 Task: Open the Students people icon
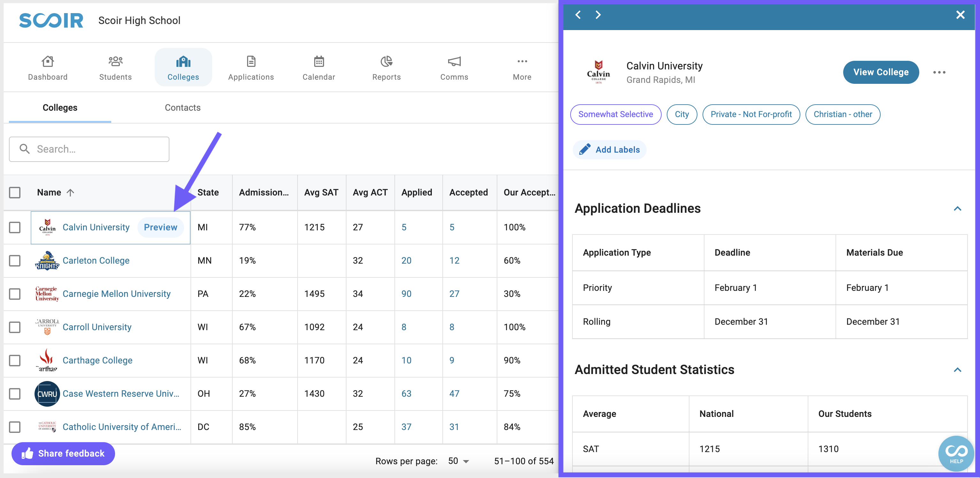pos(115,61)
